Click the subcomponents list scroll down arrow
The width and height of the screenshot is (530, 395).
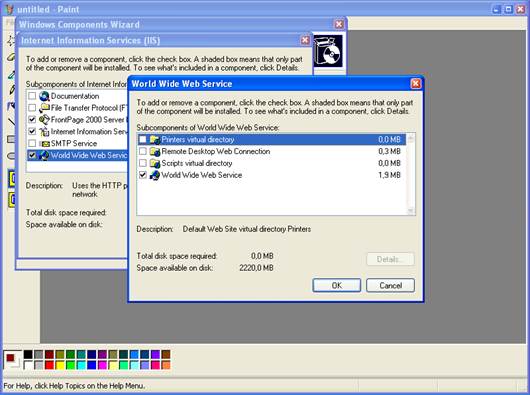click(x=411, y=211)
